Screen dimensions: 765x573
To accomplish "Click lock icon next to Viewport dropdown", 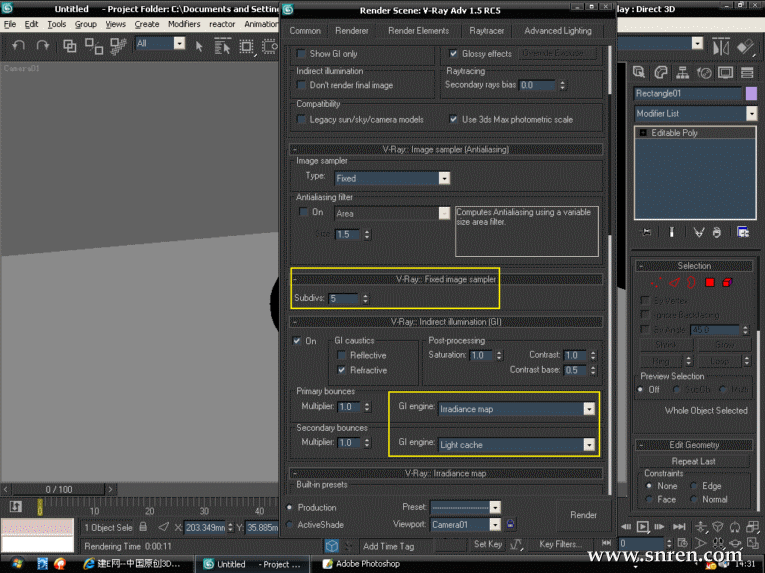I will coord(510,524).
